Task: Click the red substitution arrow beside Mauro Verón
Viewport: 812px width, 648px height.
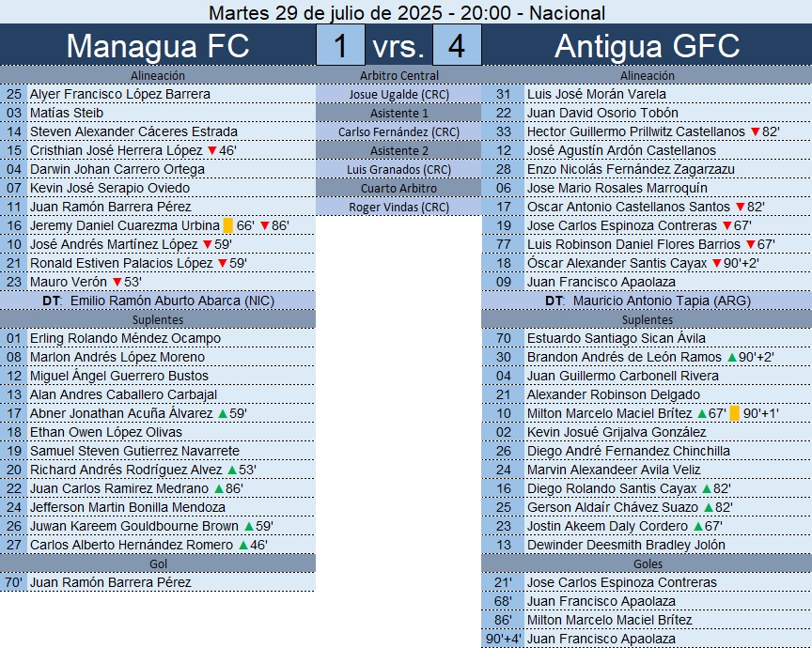Action: pos(117,282)
